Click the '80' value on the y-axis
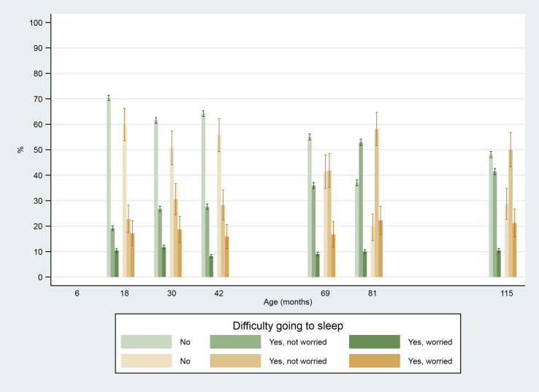The image size is (539, 392). coord(38,74)
